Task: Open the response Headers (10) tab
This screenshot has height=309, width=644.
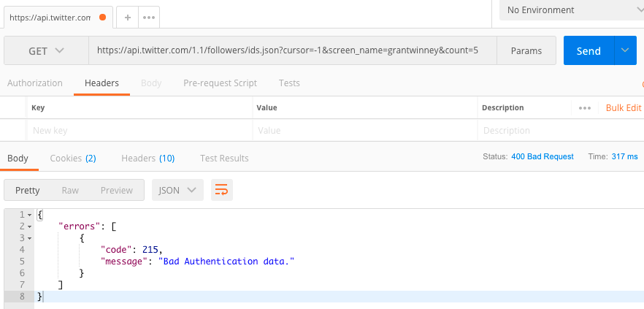Action: [x=147, y=159]
